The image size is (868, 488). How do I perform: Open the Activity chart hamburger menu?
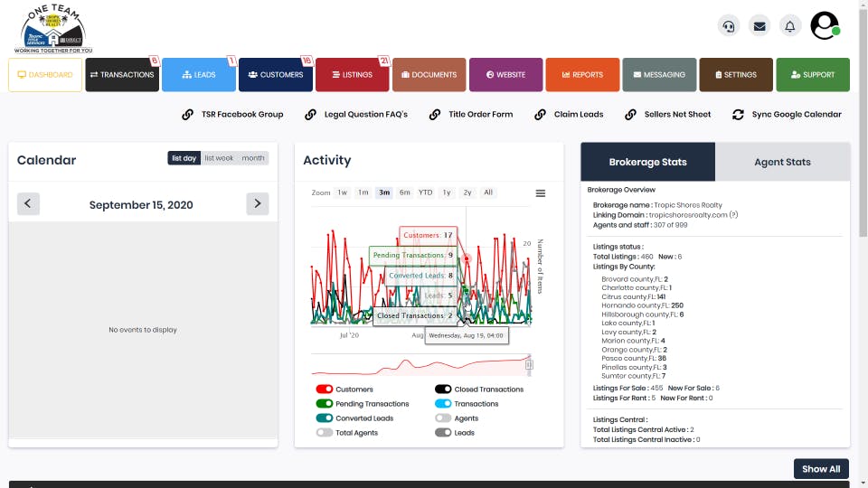(x=541, y=193)
